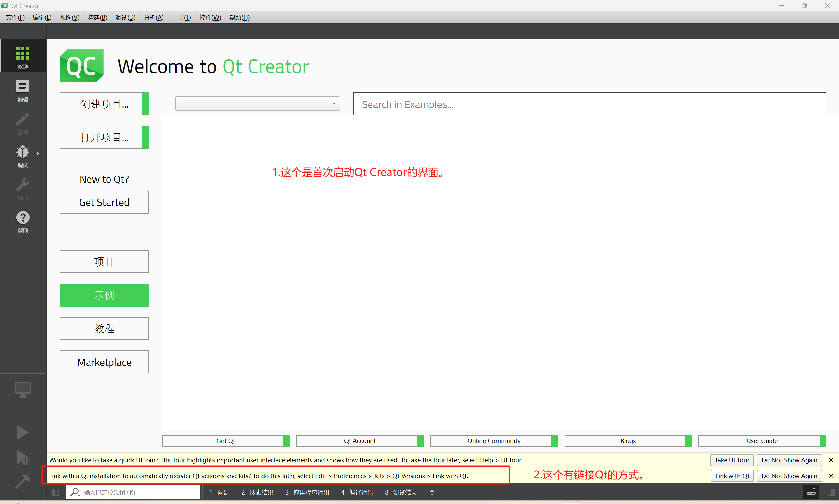
Task: Open the 工具(T) menu
Action: tap(181, 17)
